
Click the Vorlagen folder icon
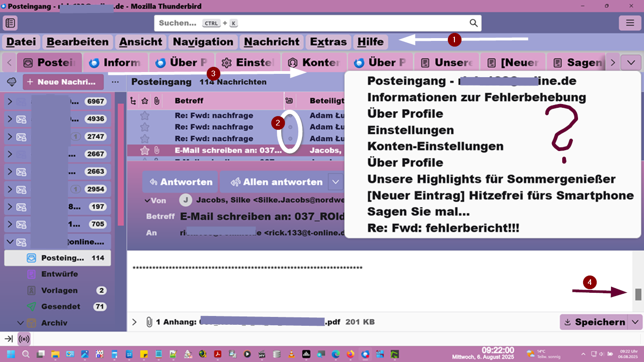click(x=31, y=290)
